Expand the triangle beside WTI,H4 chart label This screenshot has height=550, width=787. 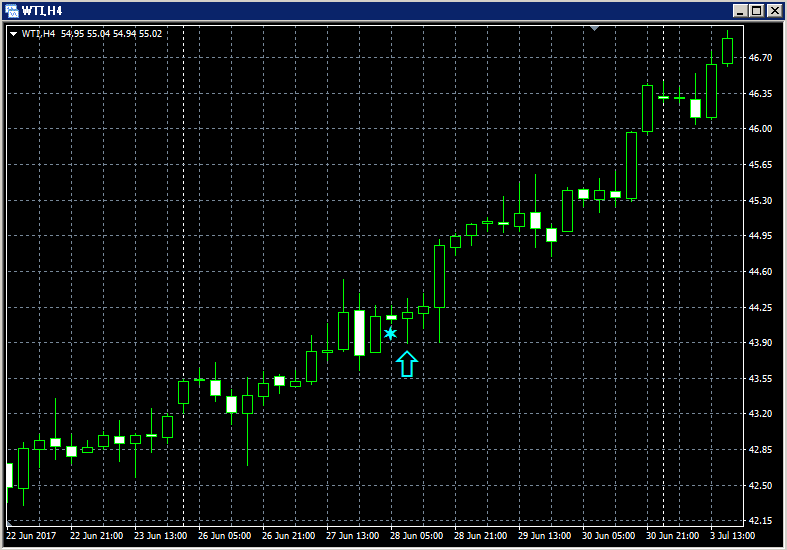(14, 34)
